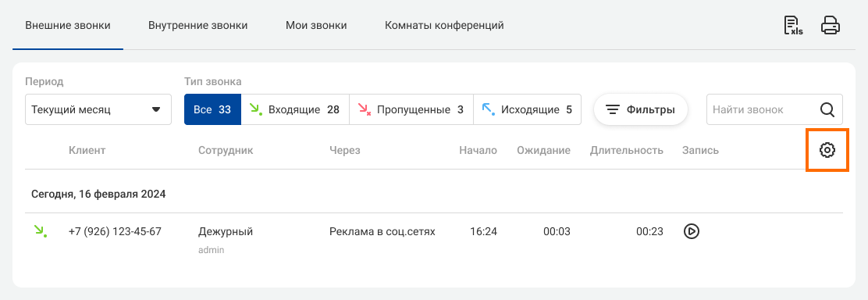Filter by Входящие calls
This screenshot has width=868, height=300.
coord(295,109)
